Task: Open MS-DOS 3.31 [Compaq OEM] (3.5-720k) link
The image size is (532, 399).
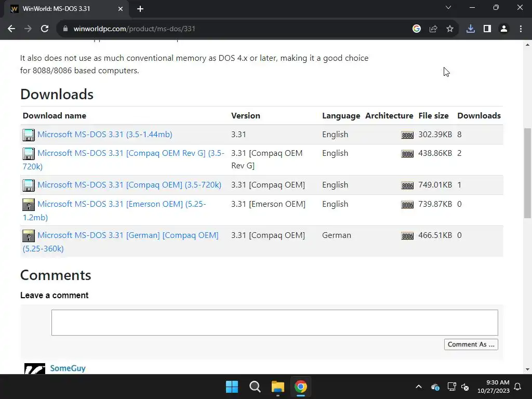Action: click(x=129, y=185)
